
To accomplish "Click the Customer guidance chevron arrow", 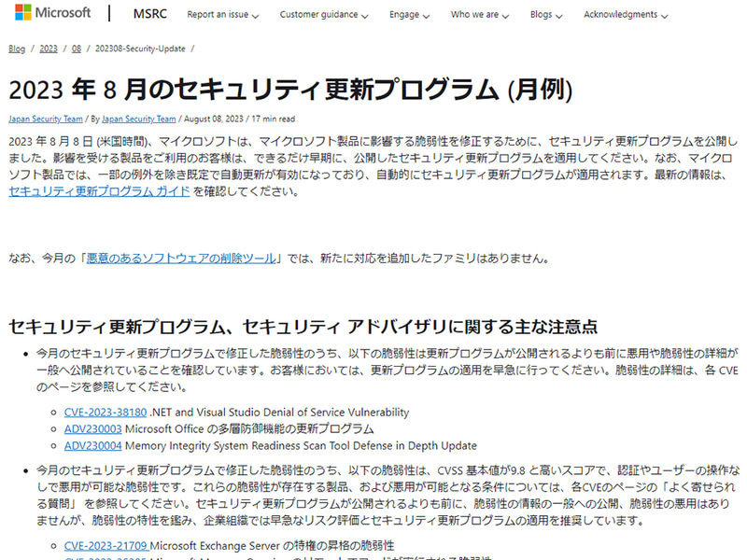I will pos(365,16).
